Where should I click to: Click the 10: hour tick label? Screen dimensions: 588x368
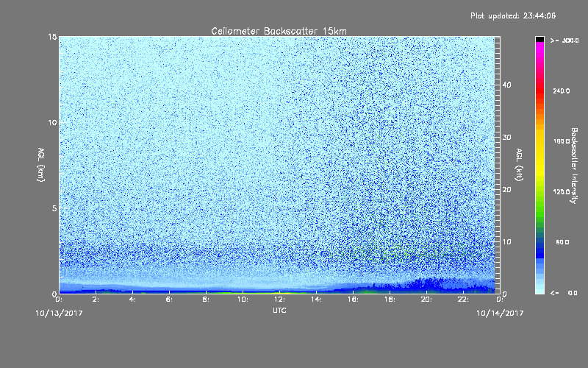click(243, 300)
